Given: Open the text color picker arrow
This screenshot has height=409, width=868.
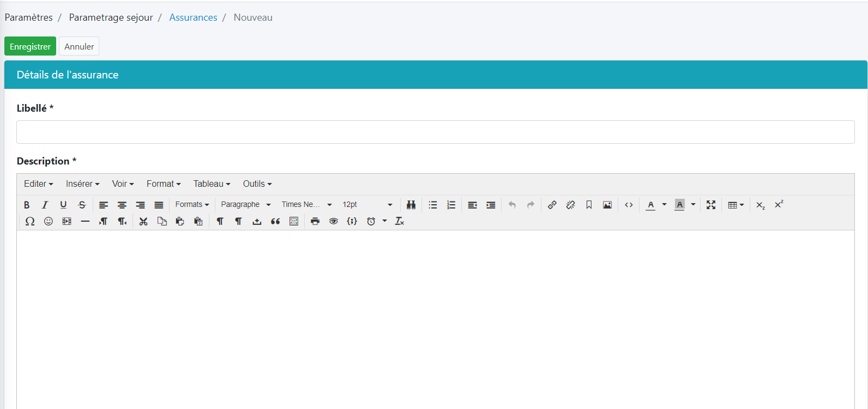Looking at the screenshot, I should tap(664, 205).
